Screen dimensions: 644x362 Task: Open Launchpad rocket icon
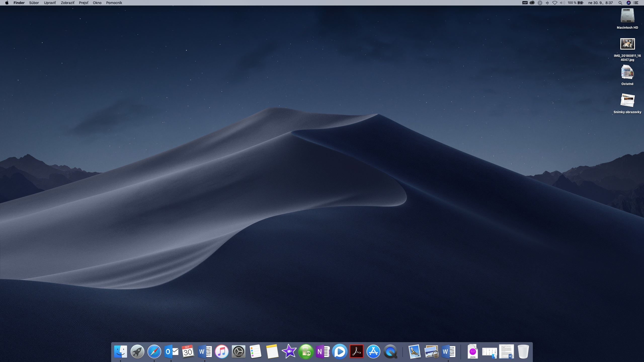click(x=137, y=351)
